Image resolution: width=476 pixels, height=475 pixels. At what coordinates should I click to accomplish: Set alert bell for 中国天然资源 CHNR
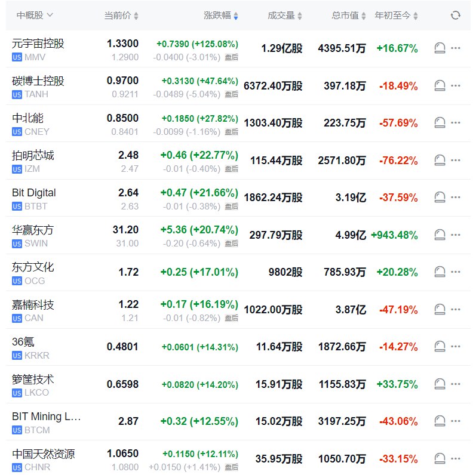(x=440, y=459)
